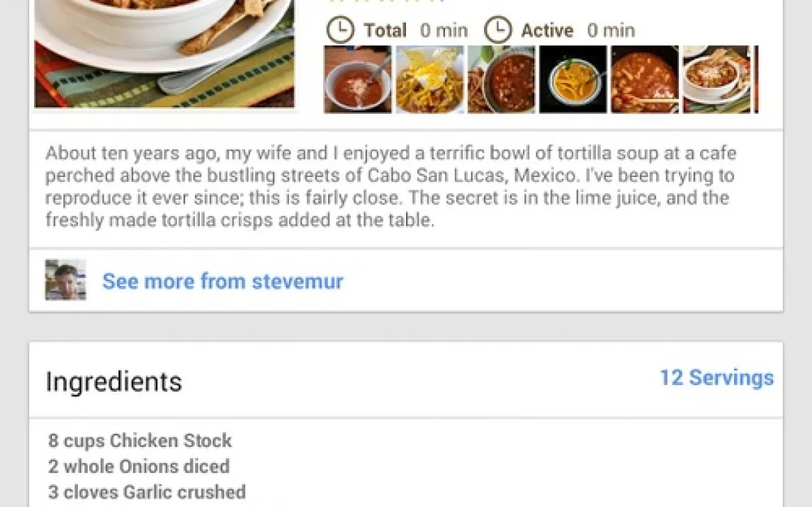Select the 8 cups Chicken Stock ingredient
The image size is (812, 507).
click(140, 440)
